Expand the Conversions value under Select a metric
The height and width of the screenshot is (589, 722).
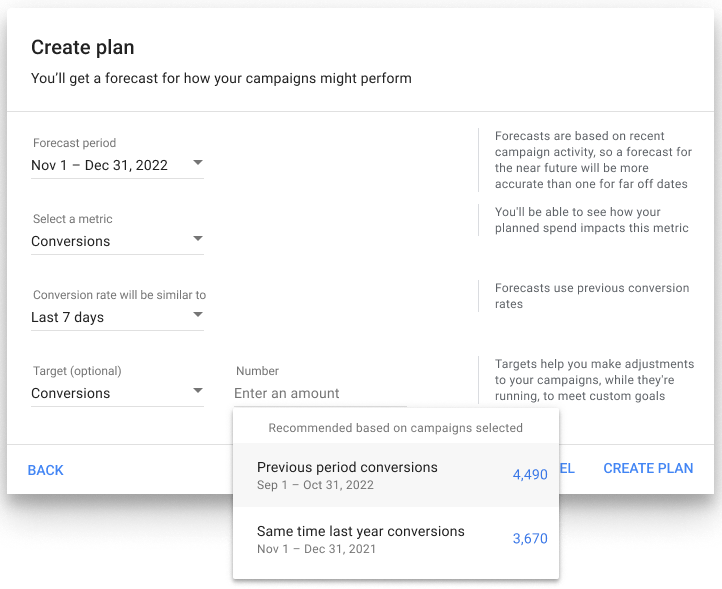pyautogui.click(x=71, y=241)
